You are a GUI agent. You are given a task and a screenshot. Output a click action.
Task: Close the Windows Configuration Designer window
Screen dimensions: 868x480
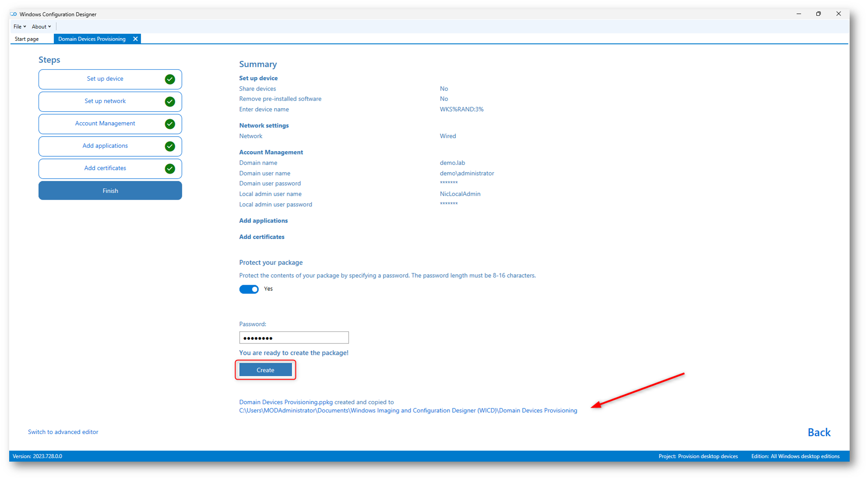[x=839, y=14]
